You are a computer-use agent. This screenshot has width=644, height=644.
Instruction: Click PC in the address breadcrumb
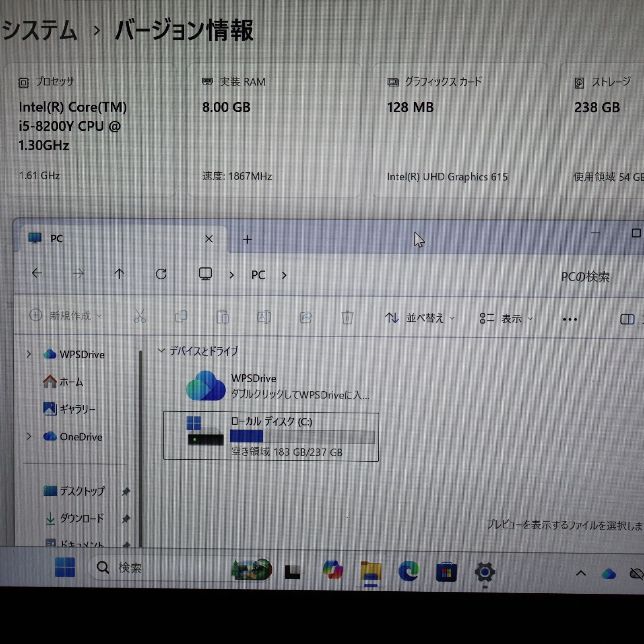point(258,275)
